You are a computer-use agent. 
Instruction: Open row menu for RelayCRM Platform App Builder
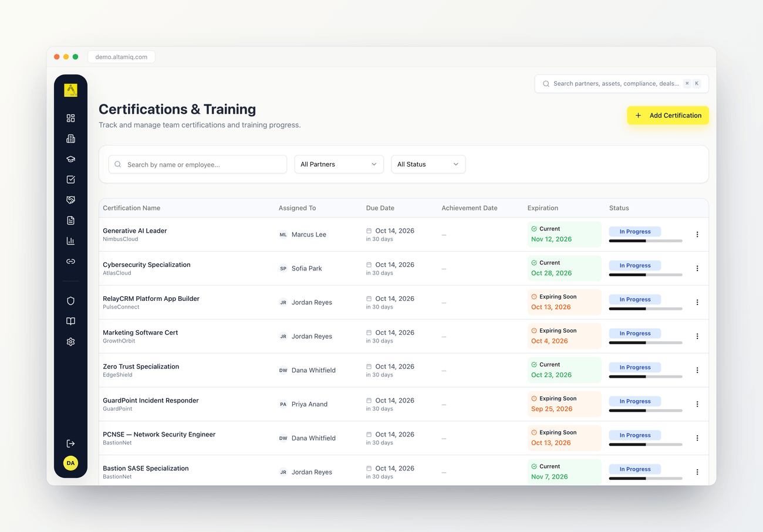pyautogui.click(x=697, y=303)
